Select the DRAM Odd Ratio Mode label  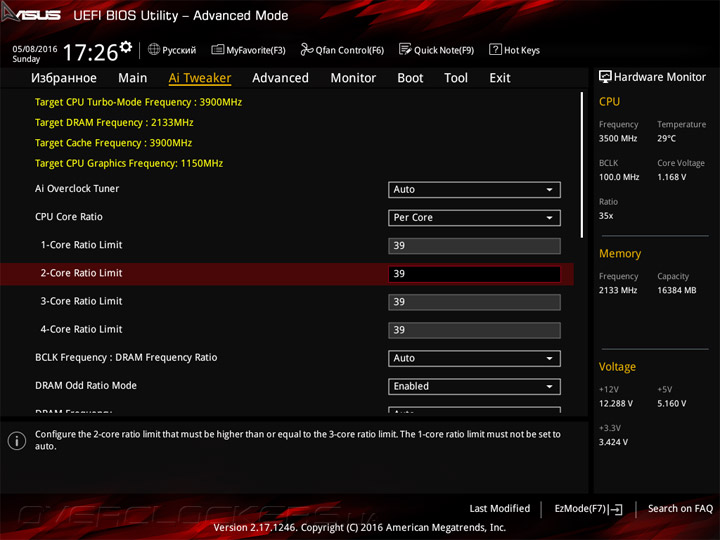[x=86, y=385]
